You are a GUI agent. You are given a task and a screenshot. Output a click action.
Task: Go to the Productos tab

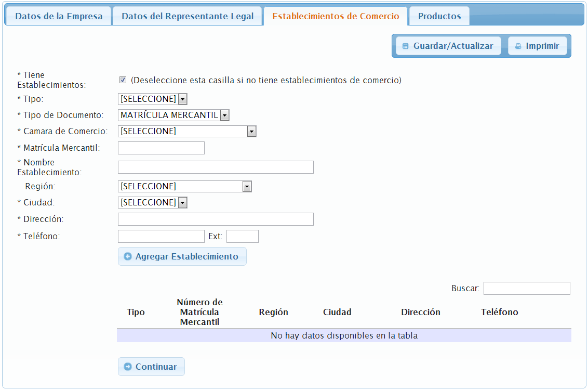(x=439, y=16)
